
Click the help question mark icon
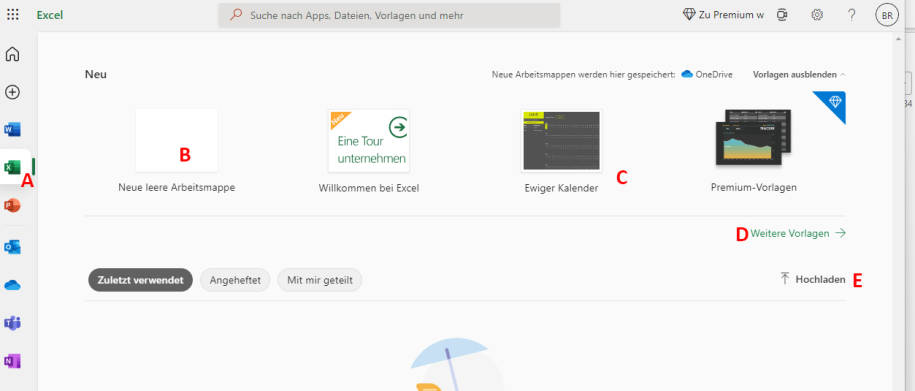click(x=851, y=15)
